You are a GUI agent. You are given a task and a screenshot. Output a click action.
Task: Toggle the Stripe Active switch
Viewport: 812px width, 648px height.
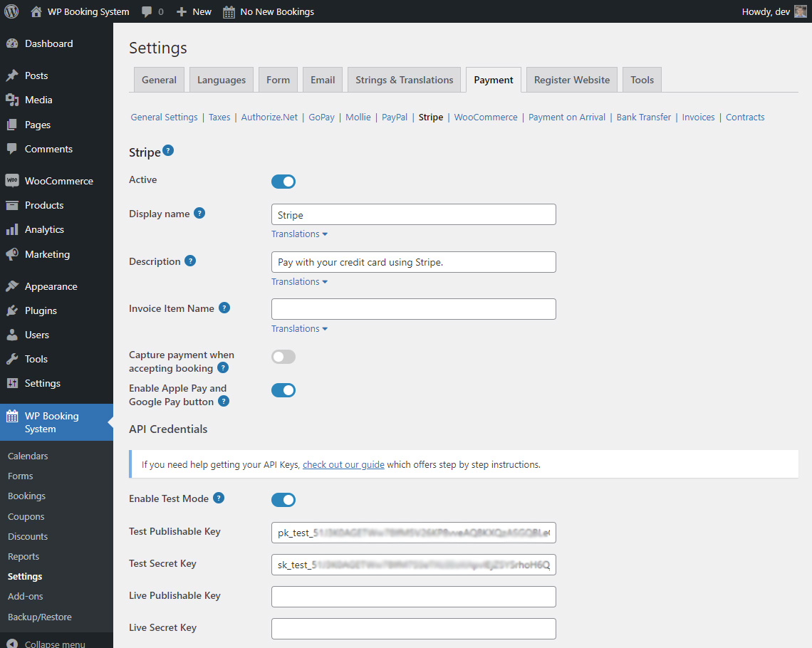(283, 182)
